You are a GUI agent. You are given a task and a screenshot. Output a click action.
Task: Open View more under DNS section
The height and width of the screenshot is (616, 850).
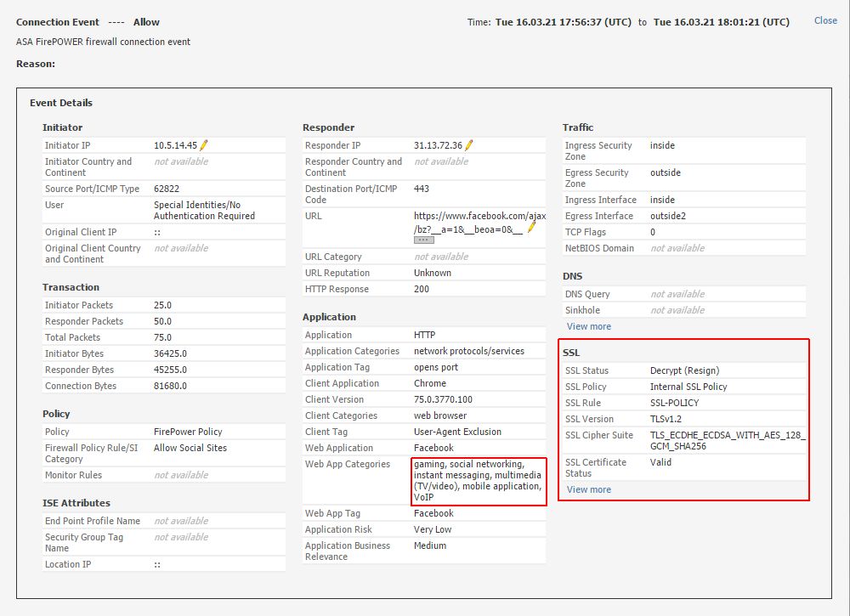point(589,326)
